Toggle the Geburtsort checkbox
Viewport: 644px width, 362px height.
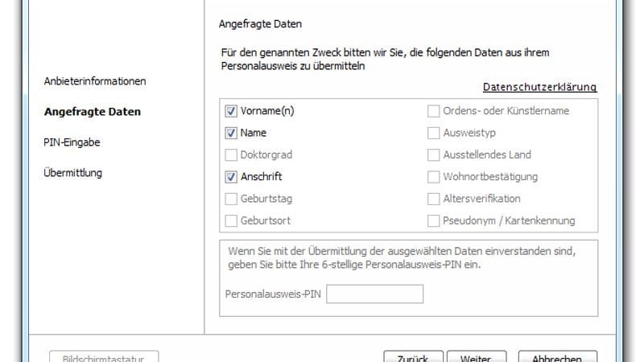point(232,220)
